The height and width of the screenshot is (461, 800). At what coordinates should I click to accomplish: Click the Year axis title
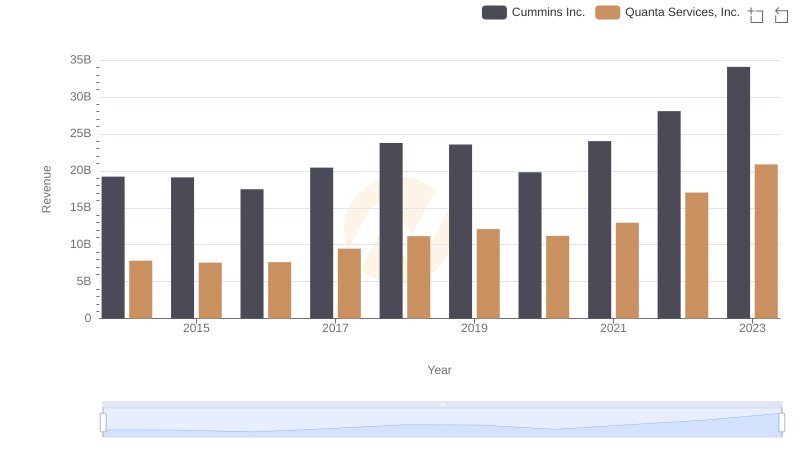[439, 370]
